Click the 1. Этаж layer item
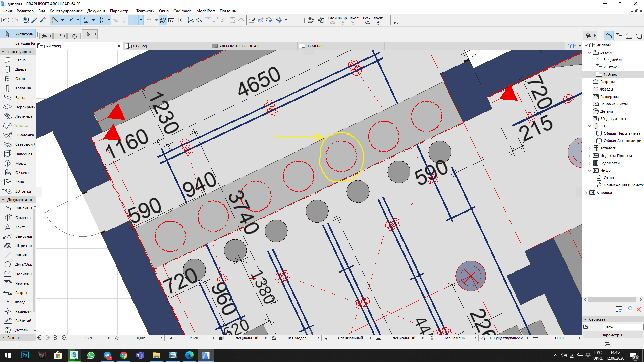Image resolution: width=644 pixels, height=362 pixels. pos(609,74)
